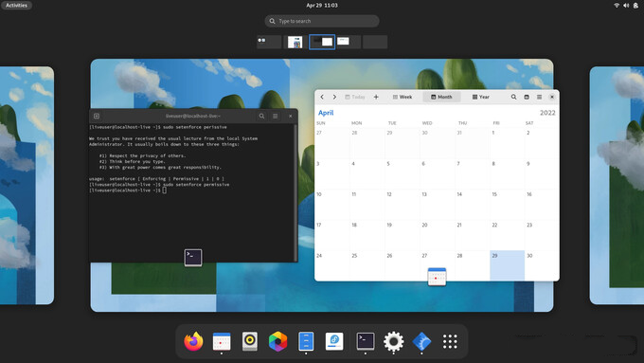Open Files manager from the dash

pos(306,341)
